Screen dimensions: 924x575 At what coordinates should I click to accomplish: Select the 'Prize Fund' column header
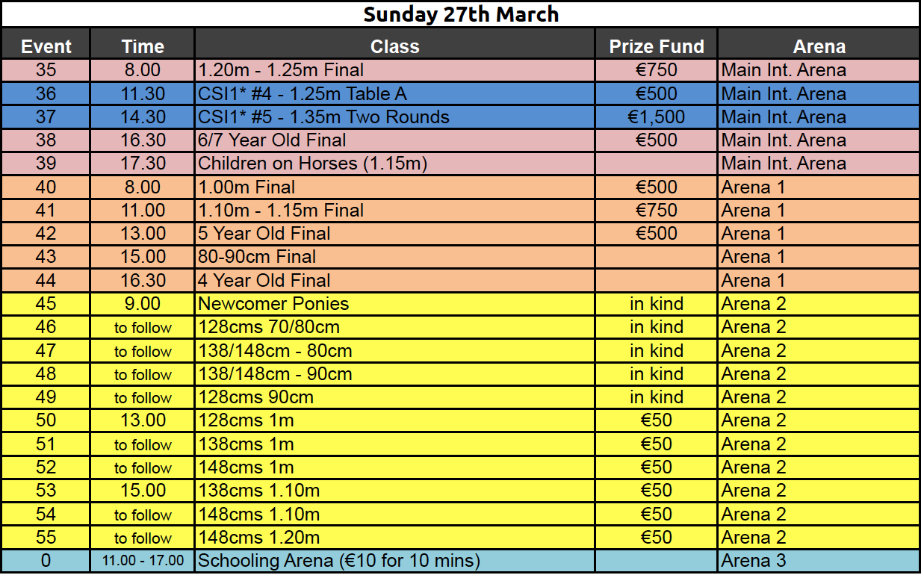pyautogui.click(x=657, y=45)
